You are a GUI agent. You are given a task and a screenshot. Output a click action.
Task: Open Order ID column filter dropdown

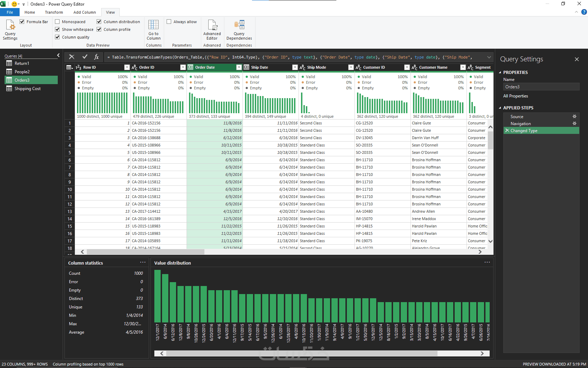pyautogui.click(x=183, y=67)
